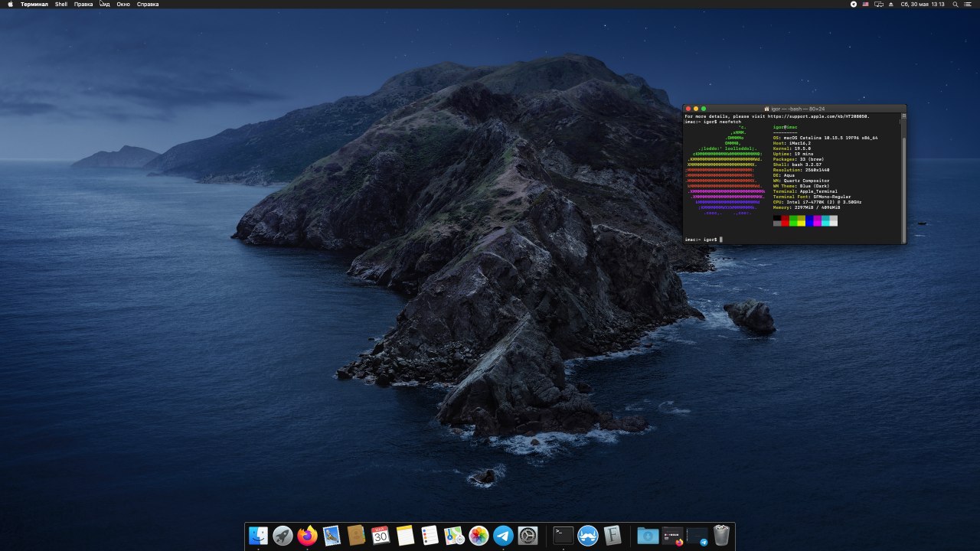Image resolution: width=980 pixels, height=551 pixels.
Task: Click the 'igor@imac' header in neofetch output
Action: [786, 127]
